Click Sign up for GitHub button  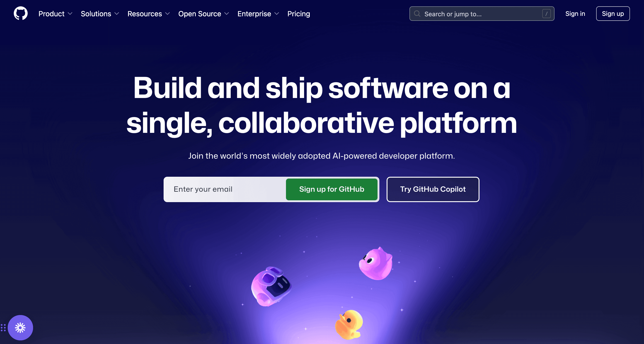tap(332, 189)
